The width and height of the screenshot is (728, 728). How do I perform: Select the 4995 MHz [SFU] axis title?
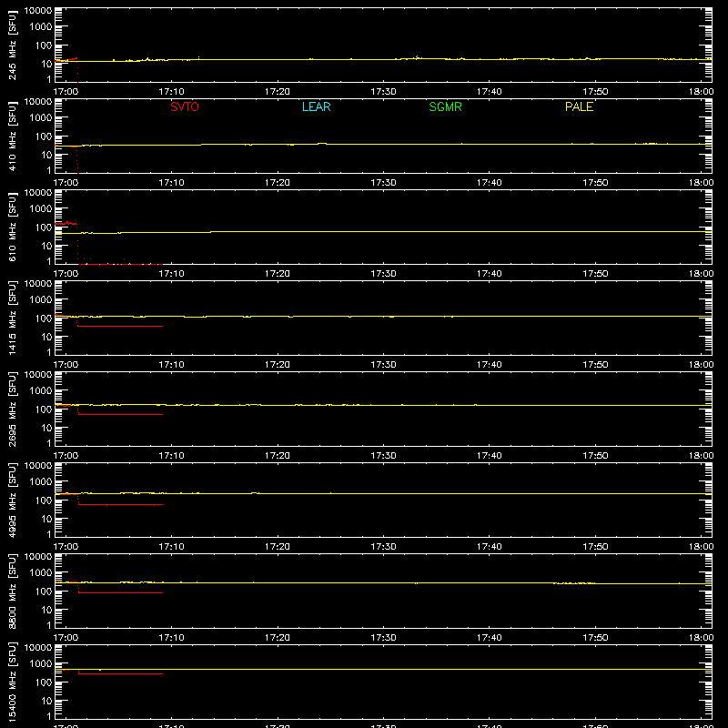click(13, 500)
